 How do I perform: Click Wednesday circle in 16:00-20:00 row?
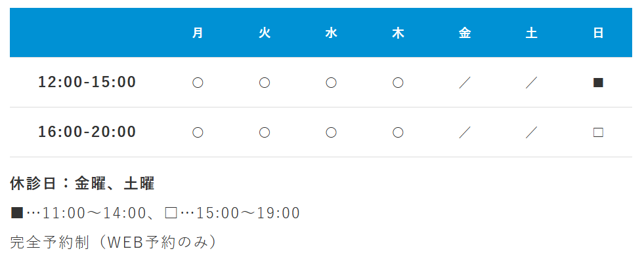(332, 132)
